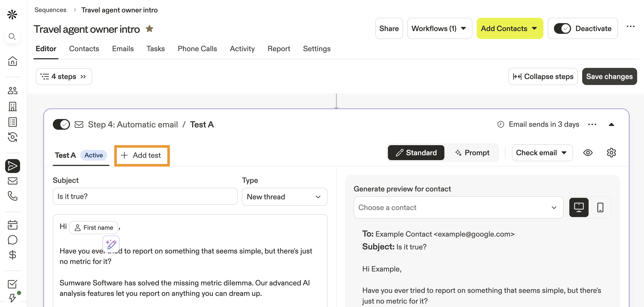The height and width of the screenshot is (307, 644).
Task: Open the search icon in sidebar
Action: click(12, 37)
